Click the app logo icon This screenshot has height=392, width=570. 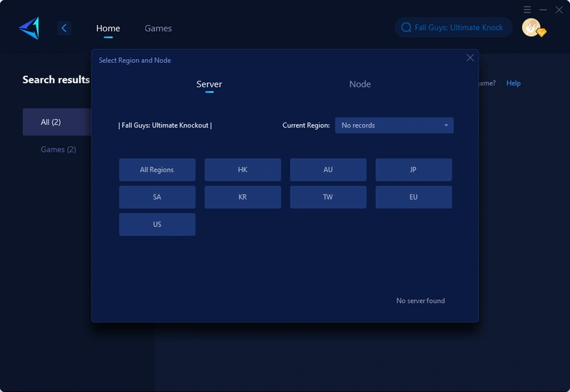29,28
